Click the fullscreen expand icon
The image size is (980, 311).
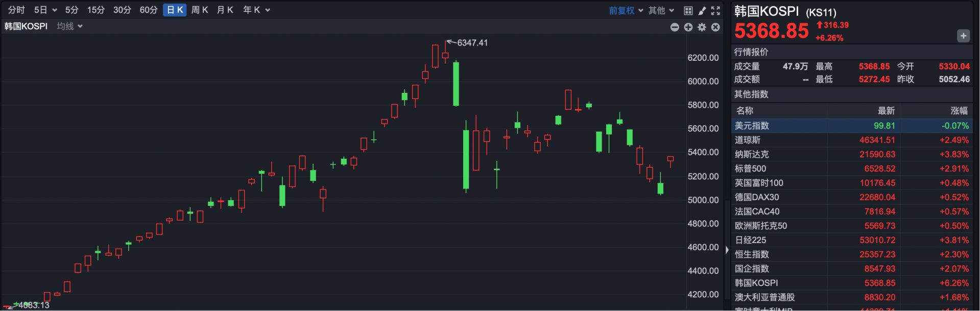(x=715, y=10)
